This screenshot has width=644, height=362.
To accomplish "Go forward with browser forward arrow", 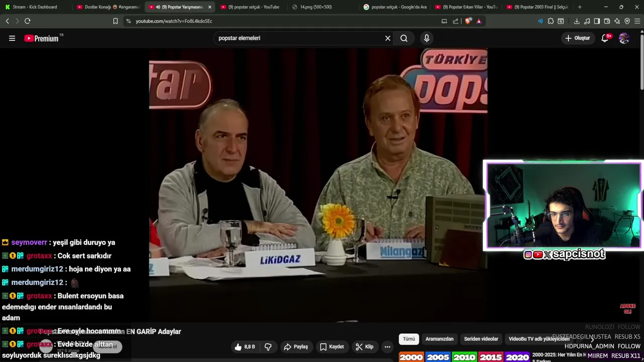I will pos(17,21).
